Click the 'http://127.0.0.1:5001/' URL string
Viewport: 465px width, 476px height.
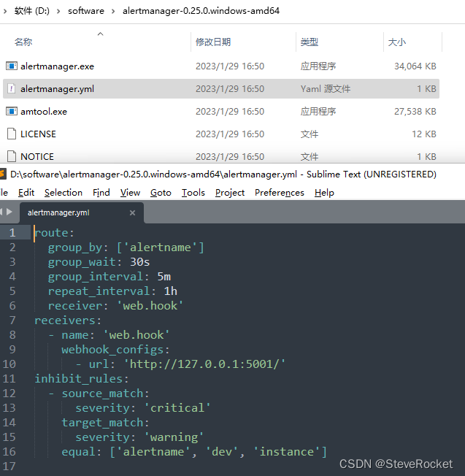(204, 364)
